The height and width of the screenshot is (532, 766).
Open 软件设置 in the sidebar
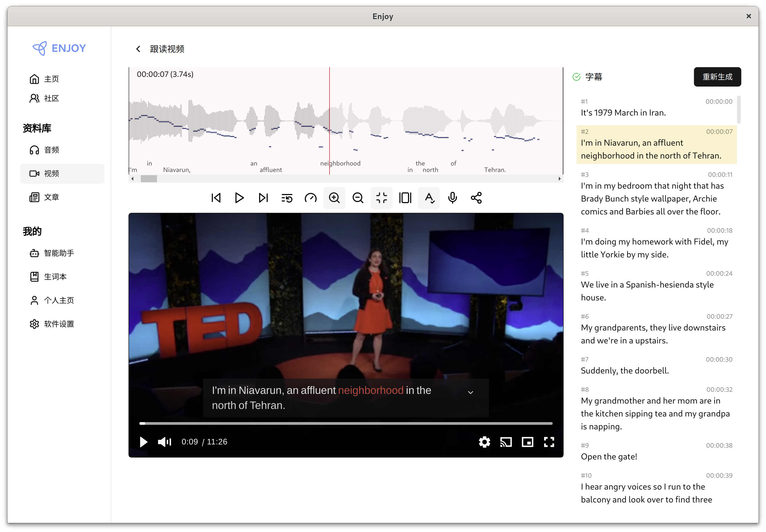[59, 324]
